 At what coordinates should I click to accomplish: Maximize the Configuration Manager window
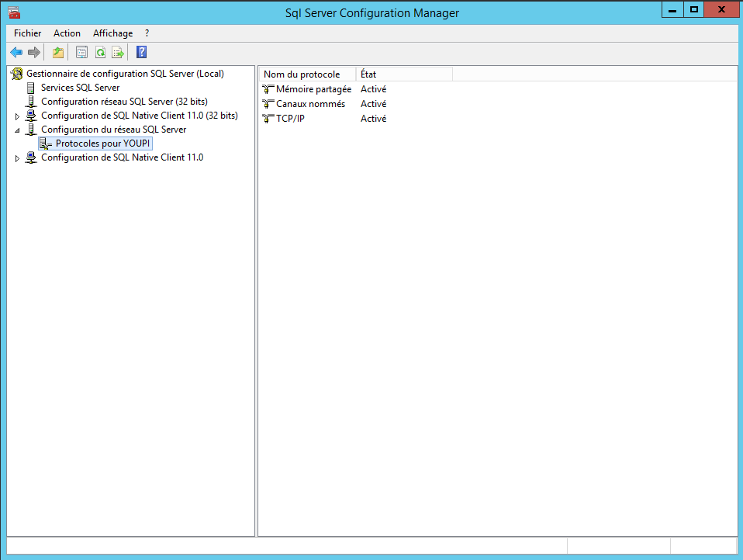pyautogui.click(x=693, y=9)
